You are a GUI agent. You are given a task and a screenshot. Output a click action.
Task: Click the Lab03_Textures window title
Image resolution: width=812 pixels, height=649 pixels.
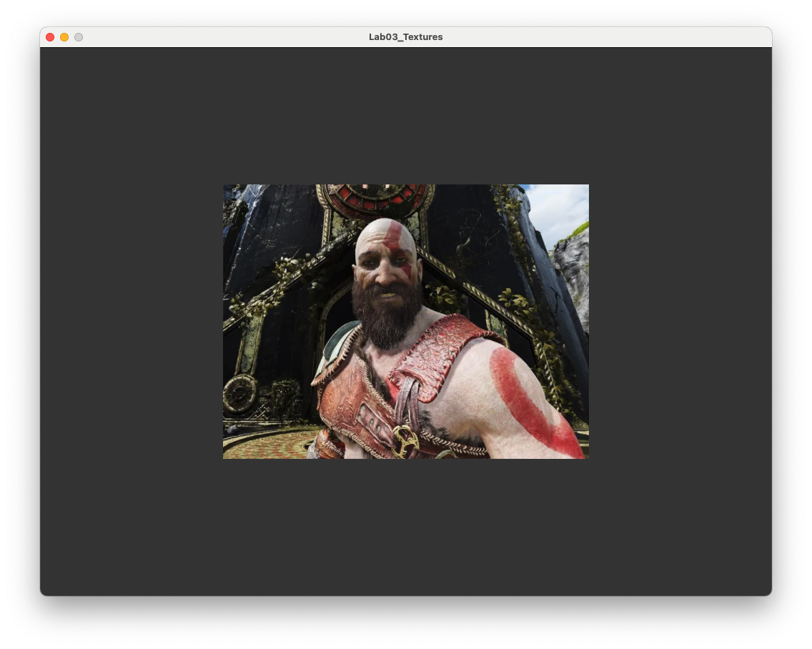click(405, 36)
